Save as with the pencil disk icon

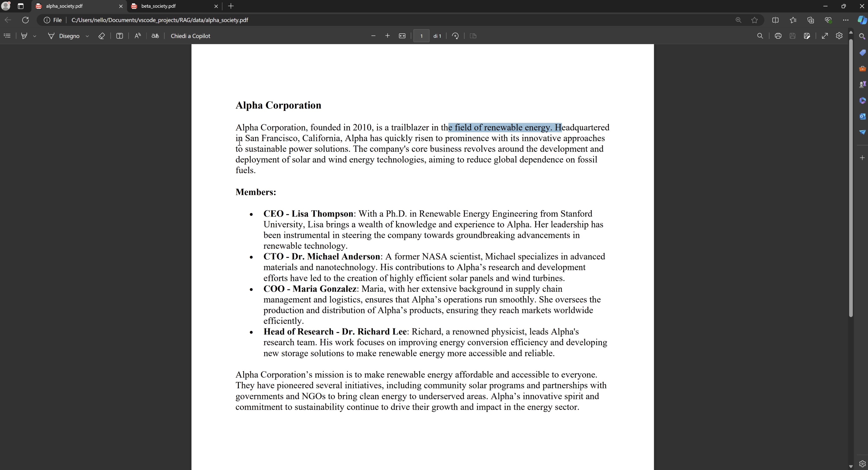click(807, 36)
